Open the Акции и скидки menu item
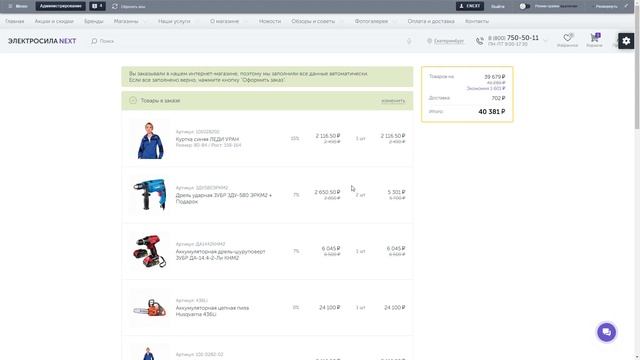 click(54, 21)
